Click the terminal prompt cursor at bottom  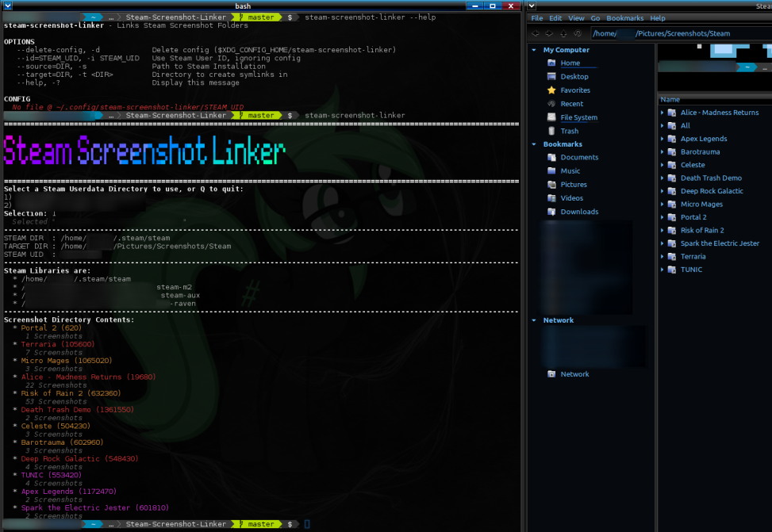307,524
